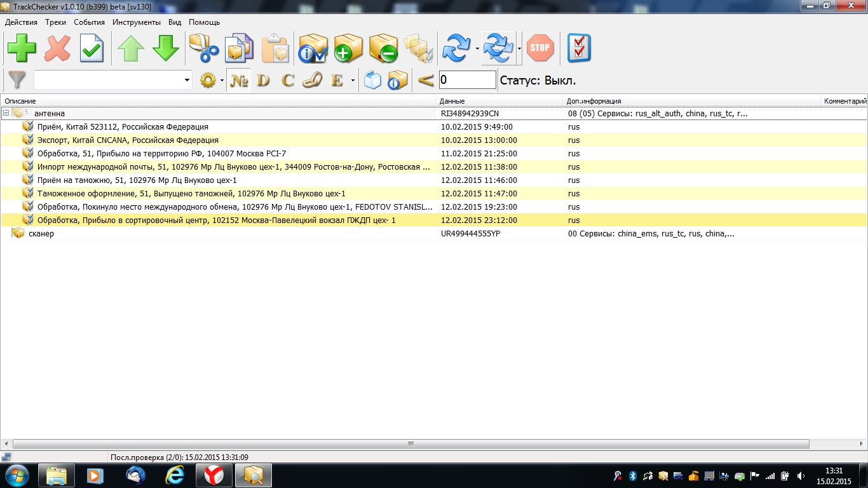The height and width of the screenshot is (488, 868).
Task: Open the dropdown arrow after the E button
Action: 353,81
